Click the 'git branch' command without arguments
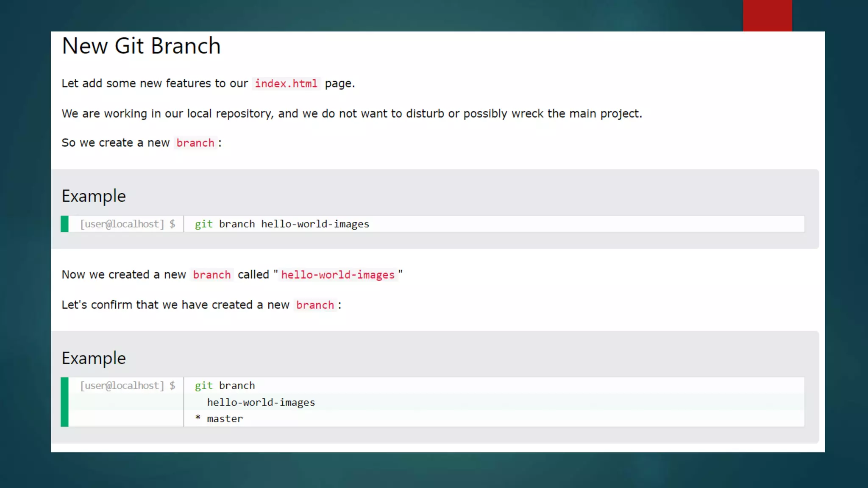This screenshot has height=488, width=868. click(225, 385)
